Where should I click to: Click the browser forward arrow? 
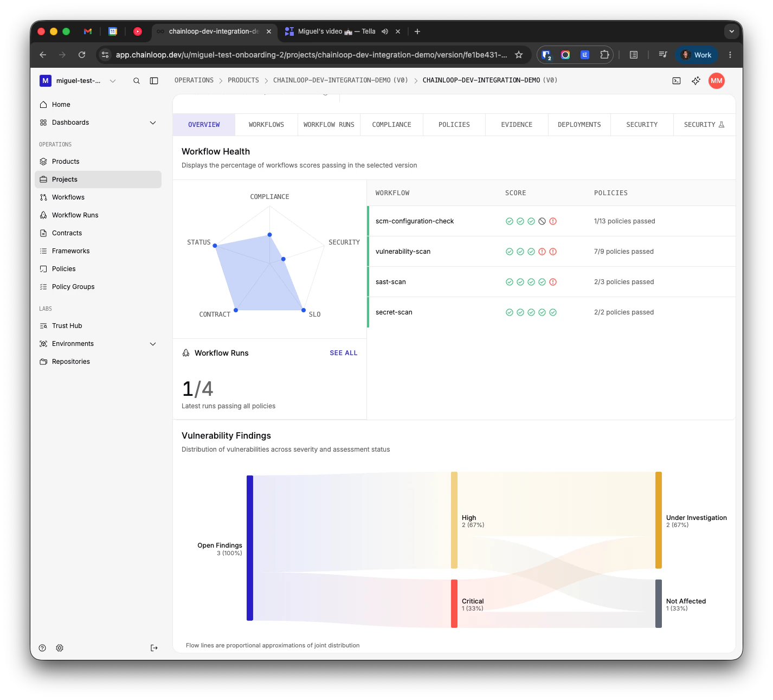(x=62, y=55)
